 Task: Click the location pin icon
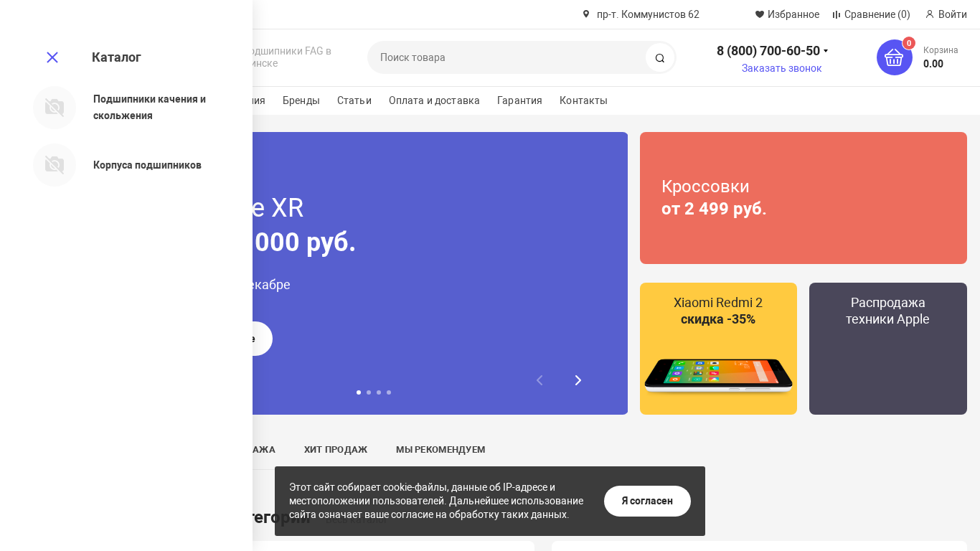pyautogui.click(x=586, y=14)
